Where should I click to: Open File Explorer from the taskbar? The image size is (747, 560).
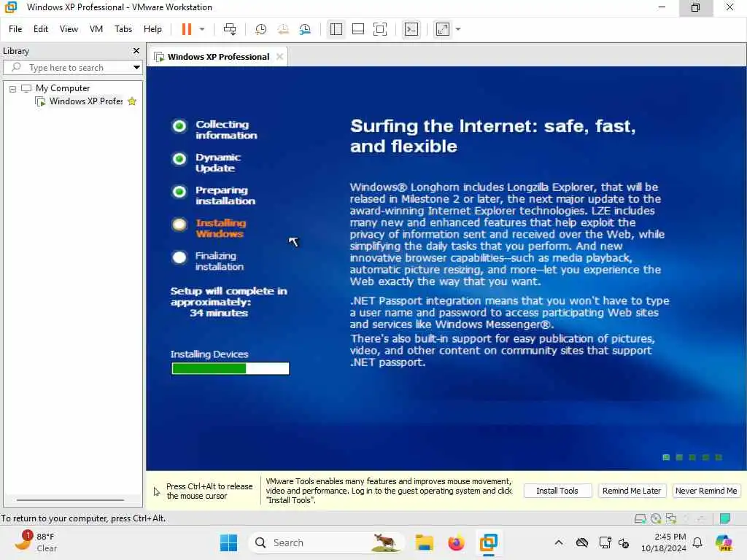[x=424, y=542]
